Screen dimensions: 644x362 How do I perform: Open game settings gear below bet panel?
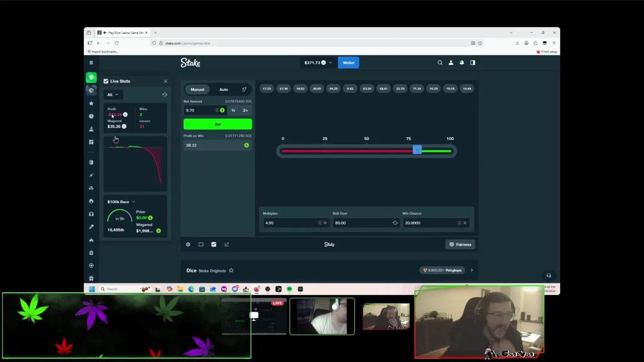tap(188, 244)
